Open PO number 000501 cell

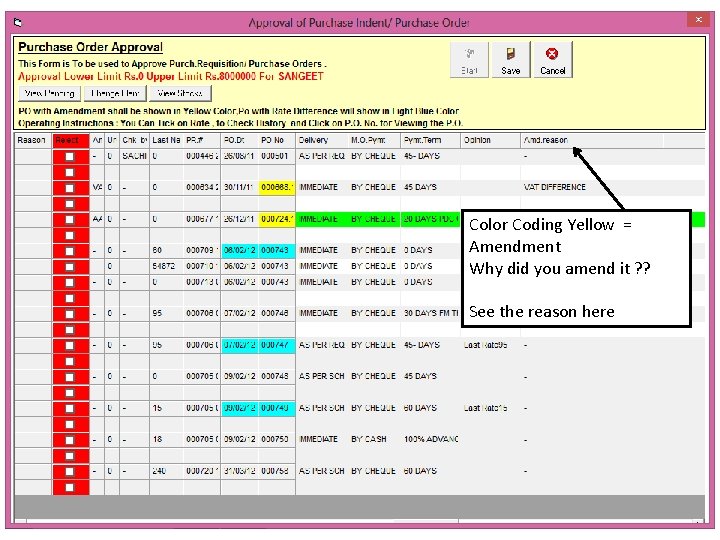click(x=277, y=156)
